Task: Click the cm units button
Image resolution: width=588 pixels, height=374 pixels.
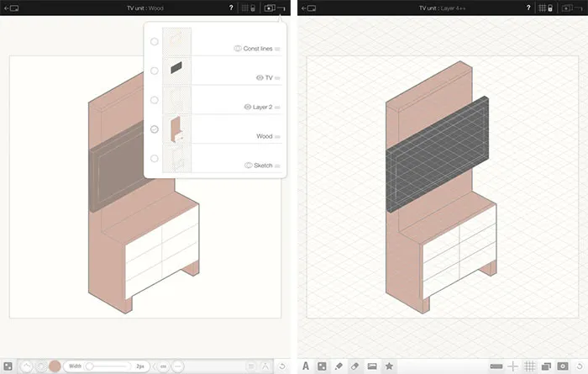Action: pos(164,366)
